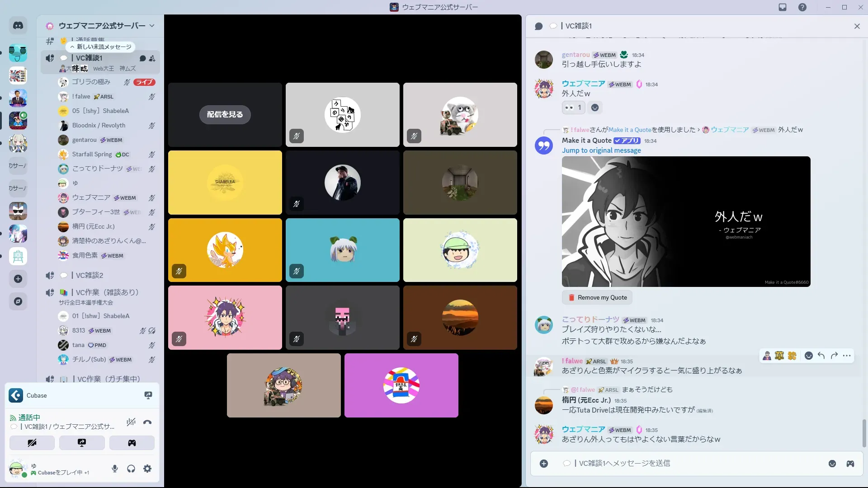Toggle microphone mute
Screen dimensions: 868x488
click(x=115, y=469)
